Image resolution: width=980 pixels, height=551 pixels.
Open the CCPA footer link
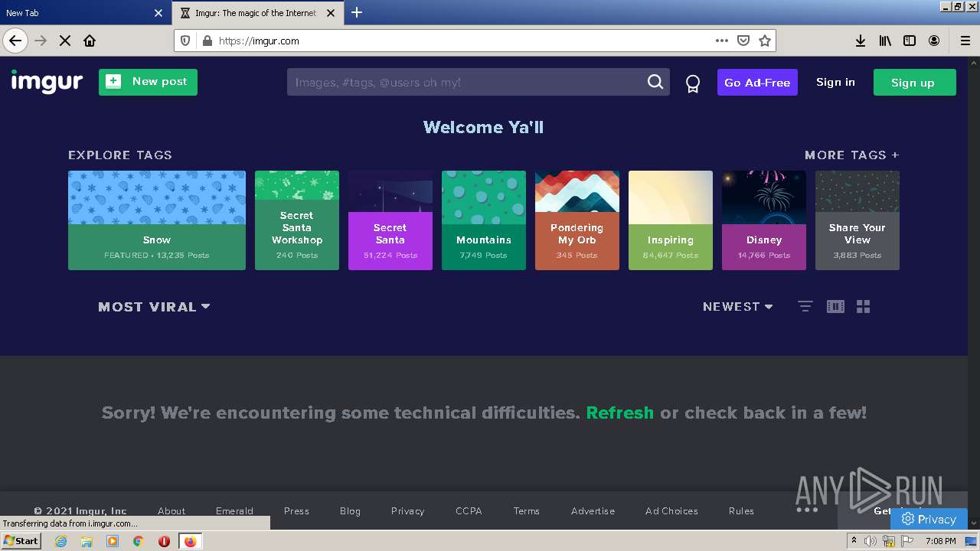[469, 510]
